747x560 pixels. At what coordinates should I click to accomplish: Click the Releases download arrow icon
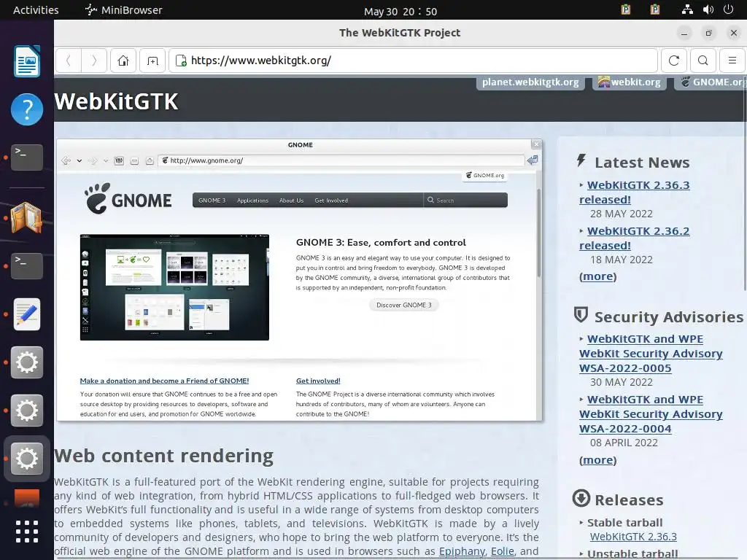tap(581, 498)
